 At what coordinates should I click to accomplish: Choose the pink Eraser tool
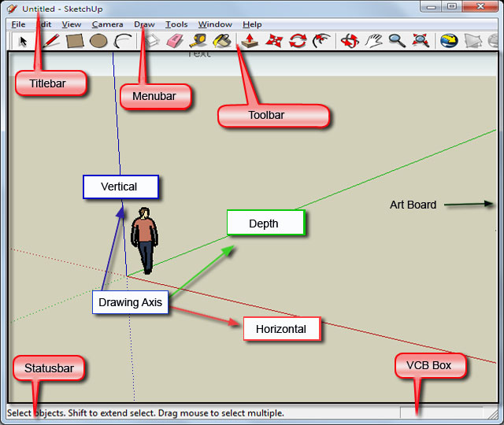tap(175, 41)
